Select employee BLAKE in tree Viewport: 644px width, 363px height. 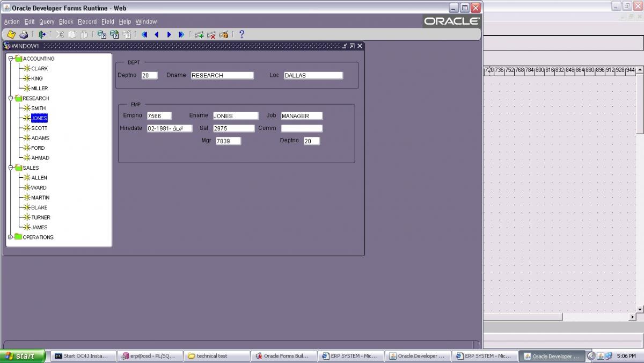coord(39,207)
